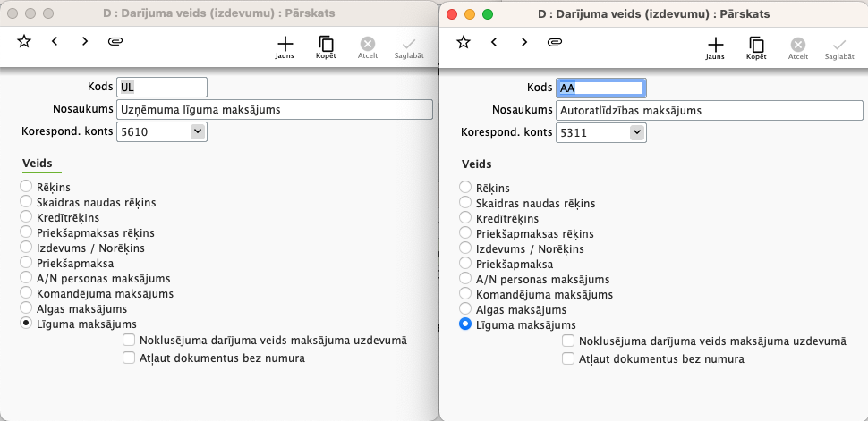Favorite the record with the star in left window
This screenshot has height=421, width=868.
(x=24, y=41)
